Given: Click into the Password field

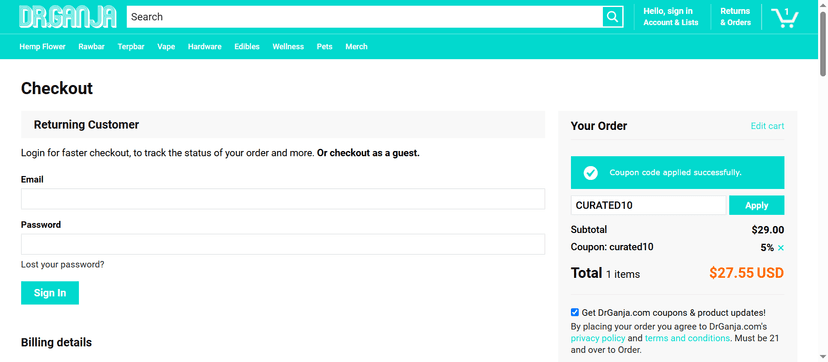Looking at the screenshot, I should (283, 244).
